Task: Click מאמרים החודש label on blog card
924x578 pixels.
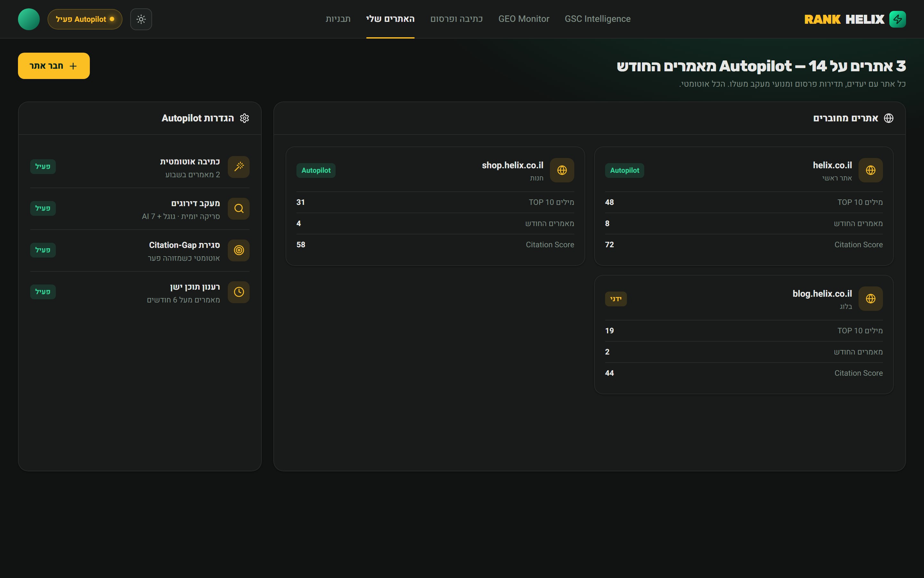Action: click(x=858, y=352)
